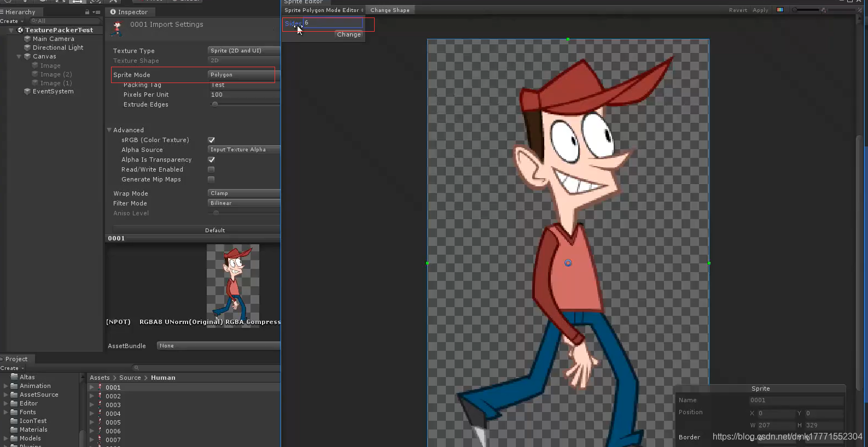Click the 0001 sprite icon in Import Settings
The image size is (868, 447).
[117, 28]
